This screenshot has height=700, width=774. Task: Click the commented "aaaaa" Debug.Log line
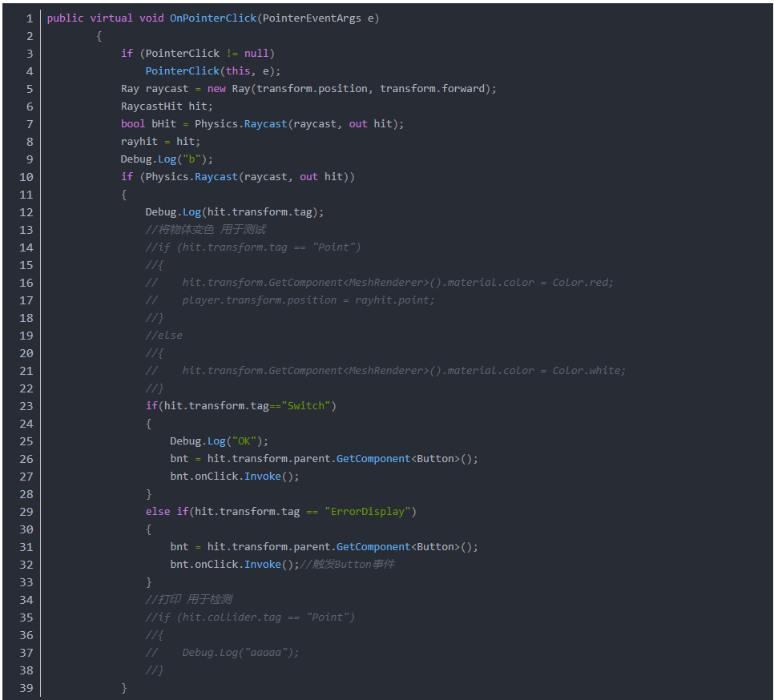click(x=240, y=653)
